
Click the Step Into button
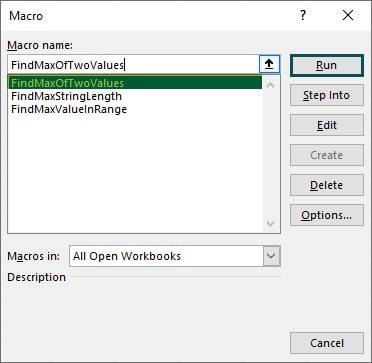coord(327,95)
